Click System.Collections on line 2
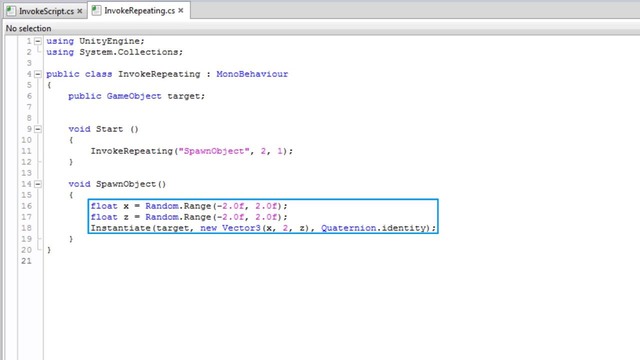The width and height of the screenshot is (640, 360). tap(129, 52)
